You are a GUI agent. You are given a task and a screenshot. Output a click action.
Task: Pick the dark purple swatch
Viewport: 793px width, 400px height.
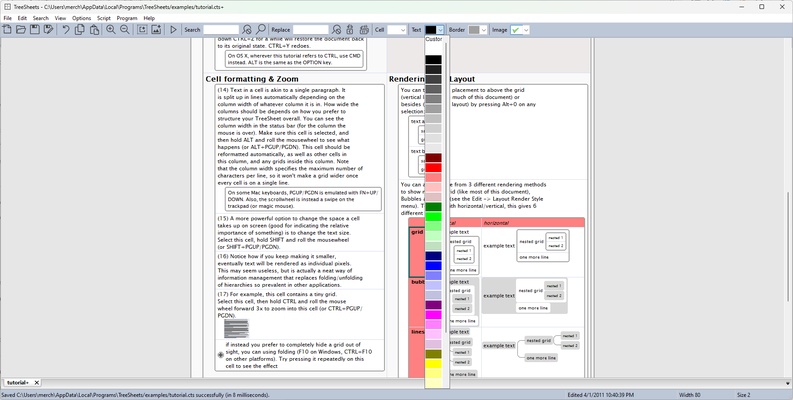(x=433, y=305)
